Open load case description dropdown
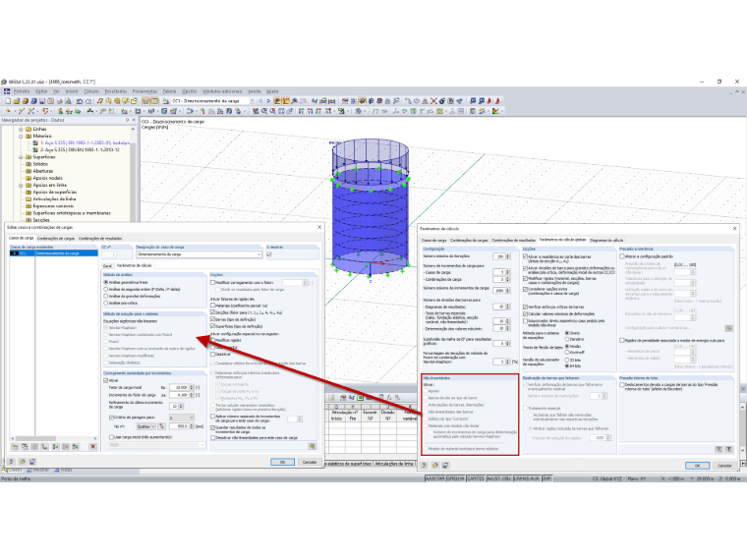The height and width of the screenshot is (560, 747). 259,254
